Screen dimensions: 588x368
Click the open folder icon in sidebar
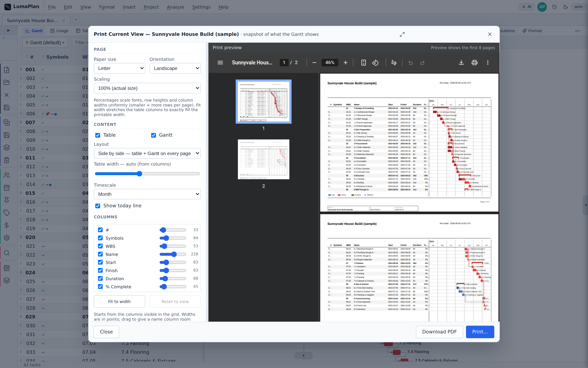[x=7, y=82]
